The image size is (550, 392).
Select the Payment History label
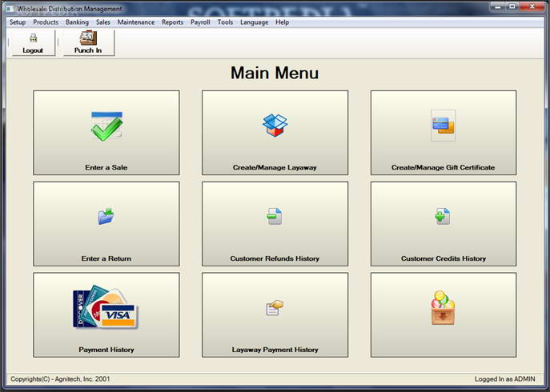click(106, 350)
